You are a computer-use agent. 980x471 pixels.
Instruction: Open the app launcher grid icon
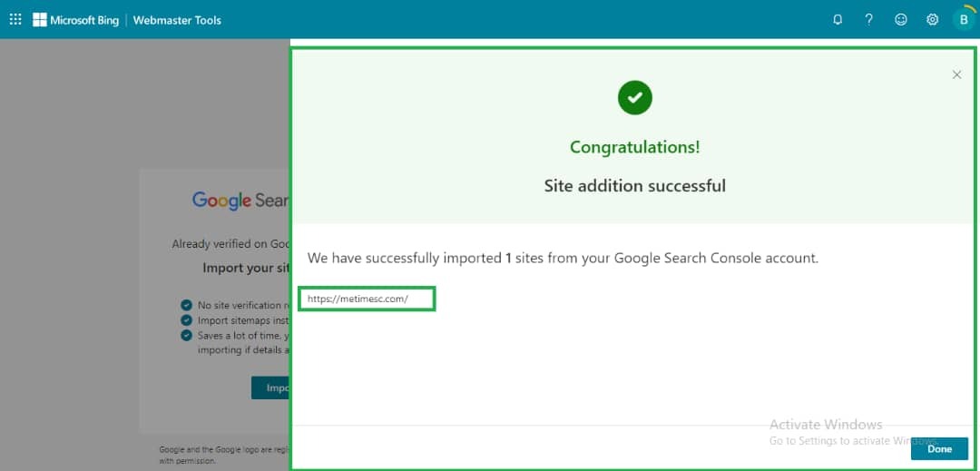click(x=15, y=19)
